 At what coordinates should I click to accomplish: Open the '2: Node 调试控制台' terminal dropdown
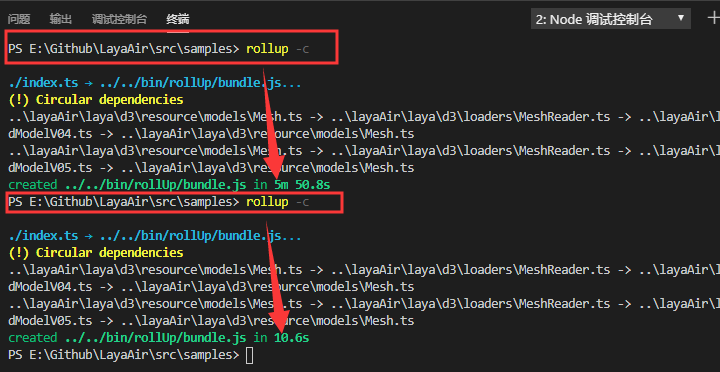611,19
